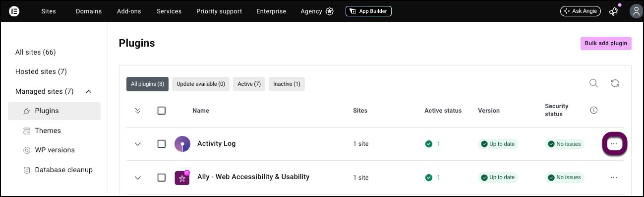The image size is (644, 197).
Task: Go to Priority support
Action: pos(219,11)
